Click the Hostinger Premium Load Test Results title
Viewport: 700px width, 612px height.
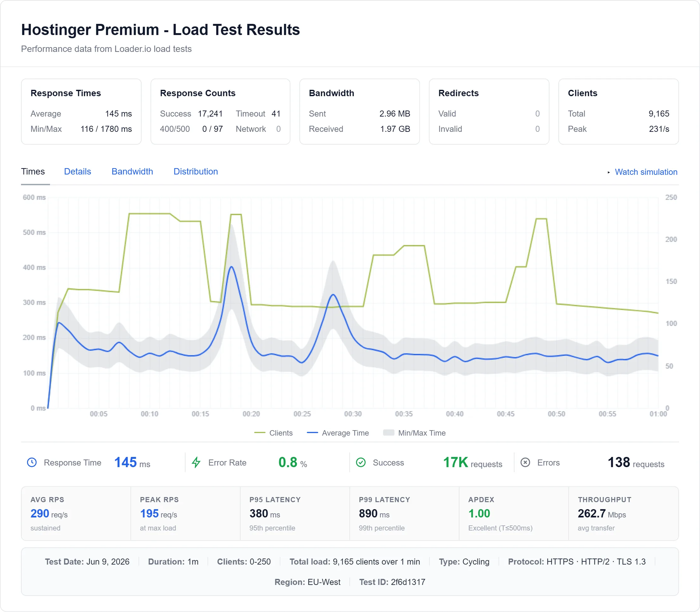(160, 30)
